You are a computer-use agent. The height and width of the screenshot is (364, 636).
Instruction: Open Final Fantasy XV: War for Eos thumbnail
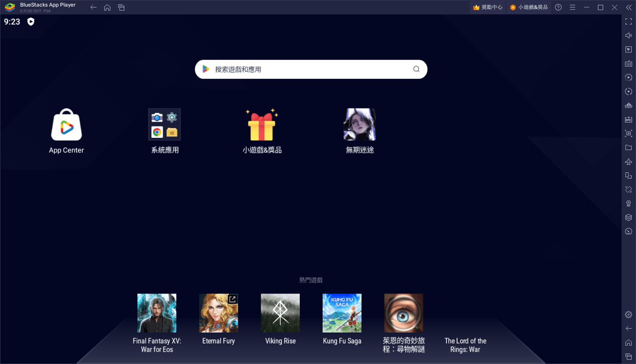pos(157,313)
